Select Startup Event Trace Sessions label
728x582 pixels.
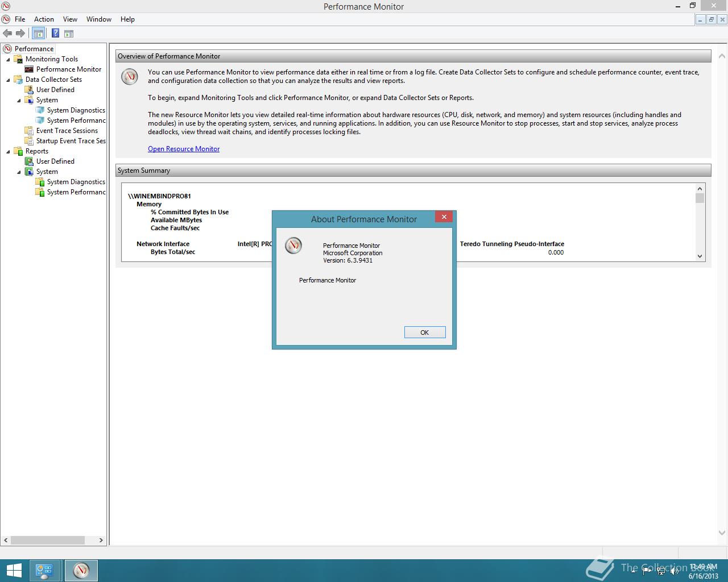(x=71, y=141)
